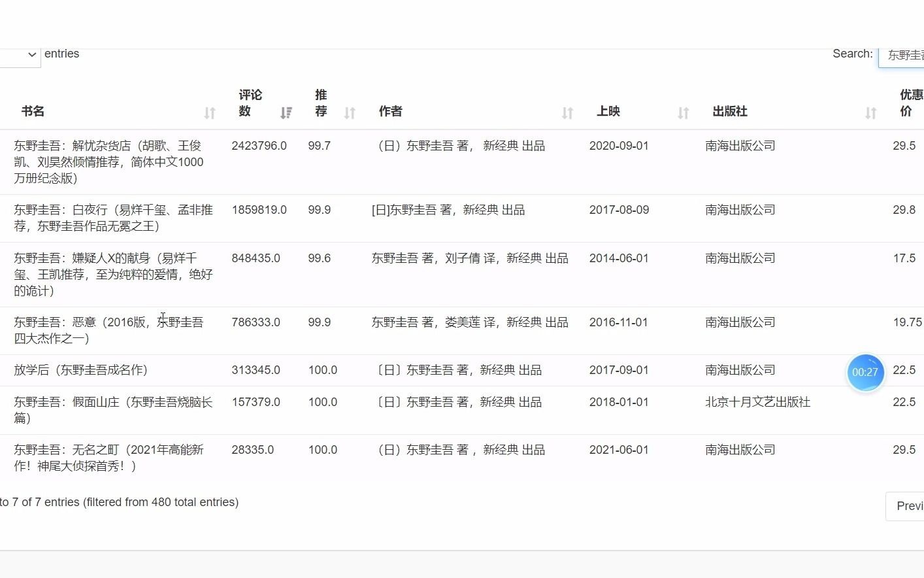This screenshot has height=578, width=924.
Task: Select the 作者 column header text
Action: coord(391,111)
